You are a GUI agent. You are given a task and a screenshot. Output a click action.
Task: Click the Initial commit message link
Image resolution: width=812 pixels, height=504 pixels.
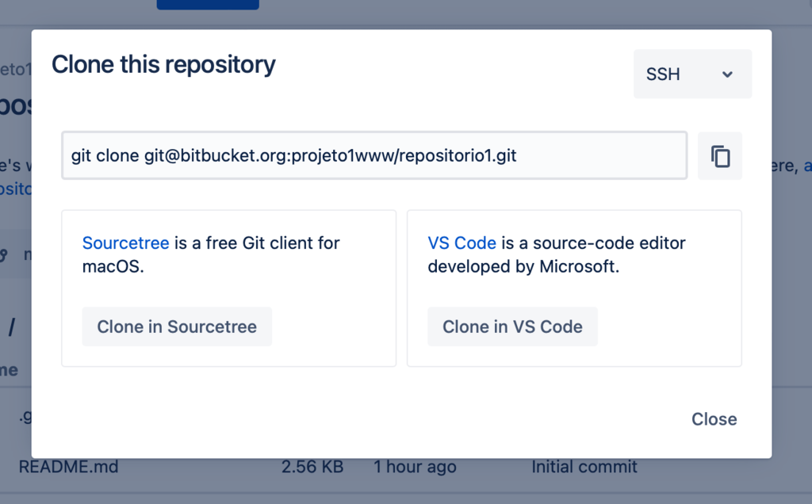(x=584, y=467)
